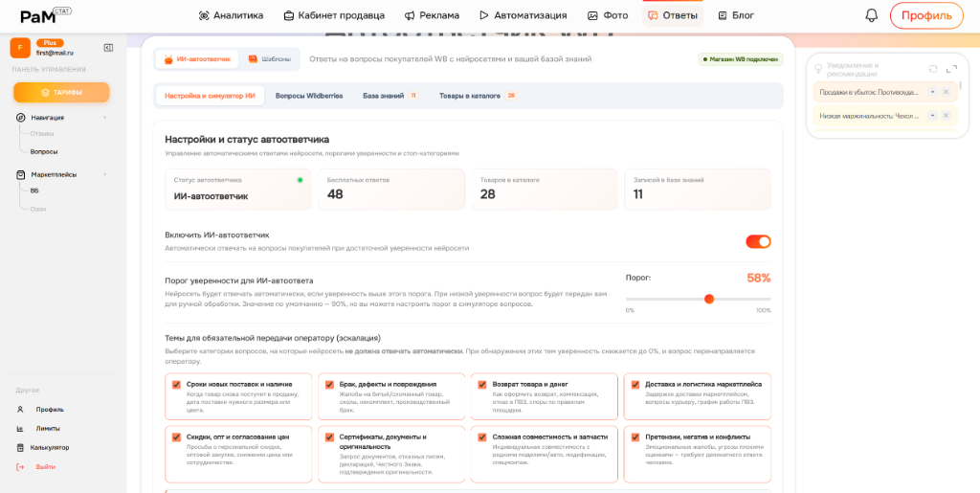The image size is (980, 493).
Task: Uncheck 'Сроки новых поставок и наличие'
Action: 176,385
